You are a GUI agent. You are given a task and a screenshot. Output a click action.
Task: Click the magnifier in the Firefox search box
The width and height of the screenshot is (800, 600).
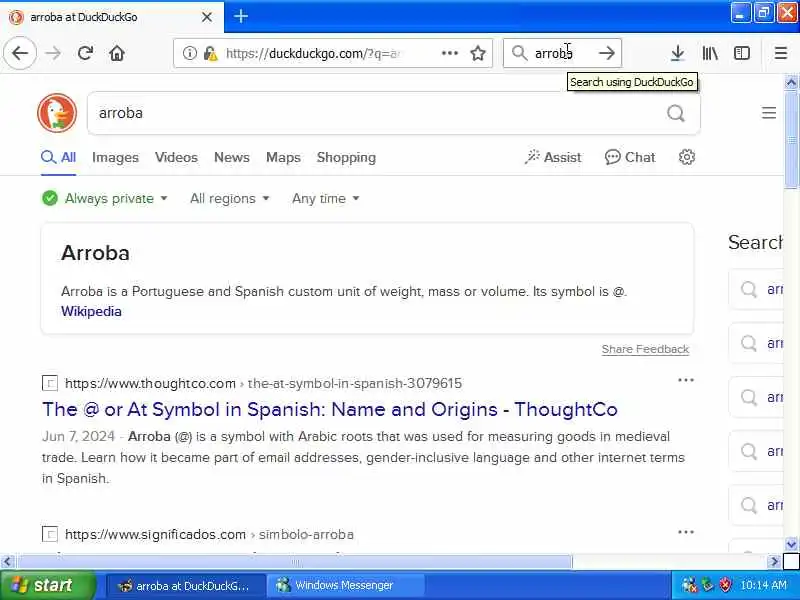519,53
